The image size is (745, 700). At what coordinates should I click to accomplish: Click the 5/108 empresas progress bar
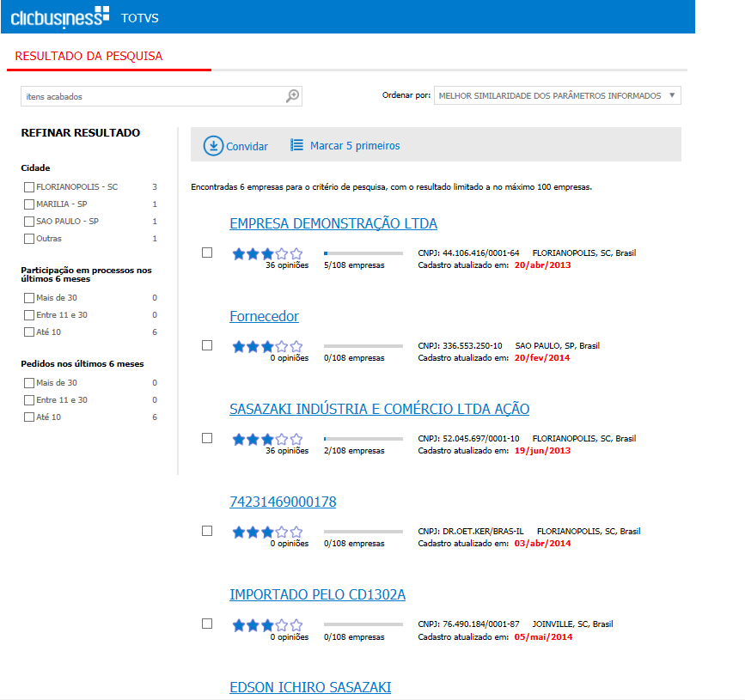pyautogui.click(x=363, y=253)
